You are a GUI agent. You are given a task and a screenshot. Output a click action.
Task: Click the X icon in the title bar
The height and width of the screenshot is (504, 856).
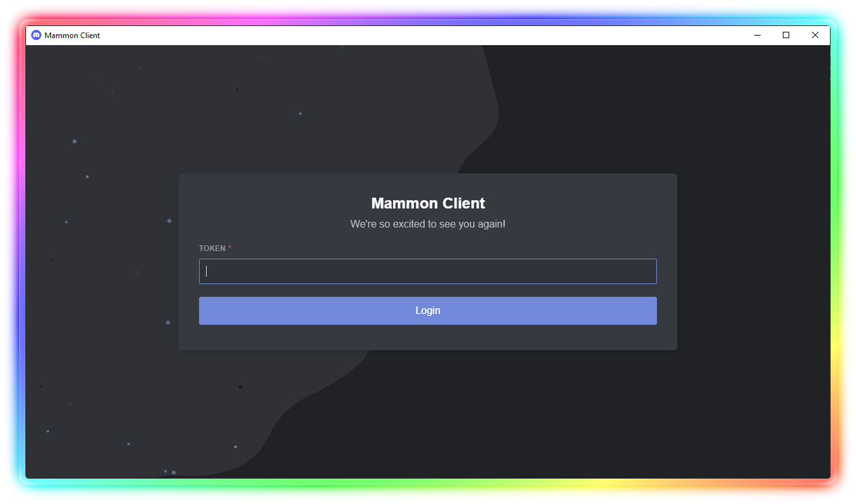[815, 35]
